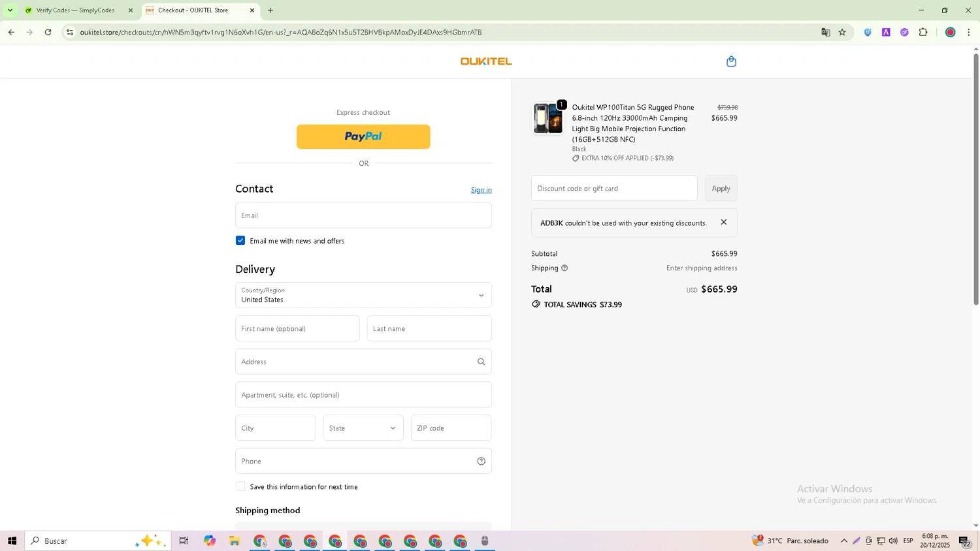Open the shopping cart bag icon
980x551 pixels.
pos(731,61)
